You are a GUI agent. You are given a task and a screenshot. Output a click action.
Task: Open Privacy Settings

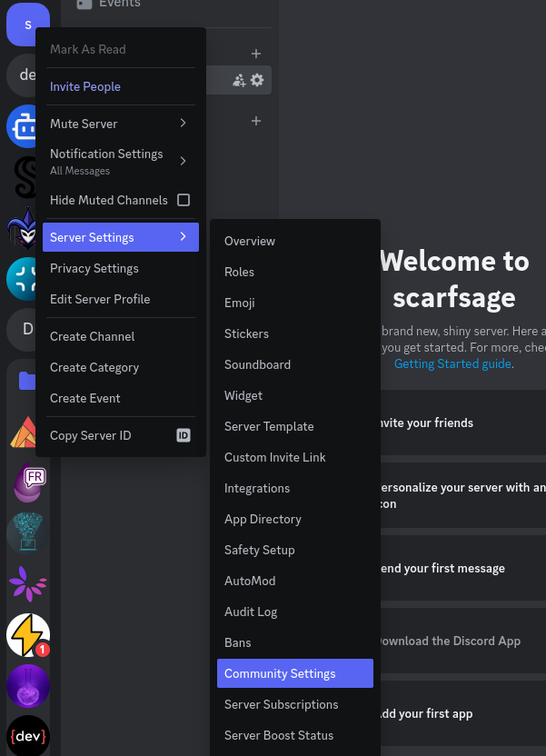point(121,268)
